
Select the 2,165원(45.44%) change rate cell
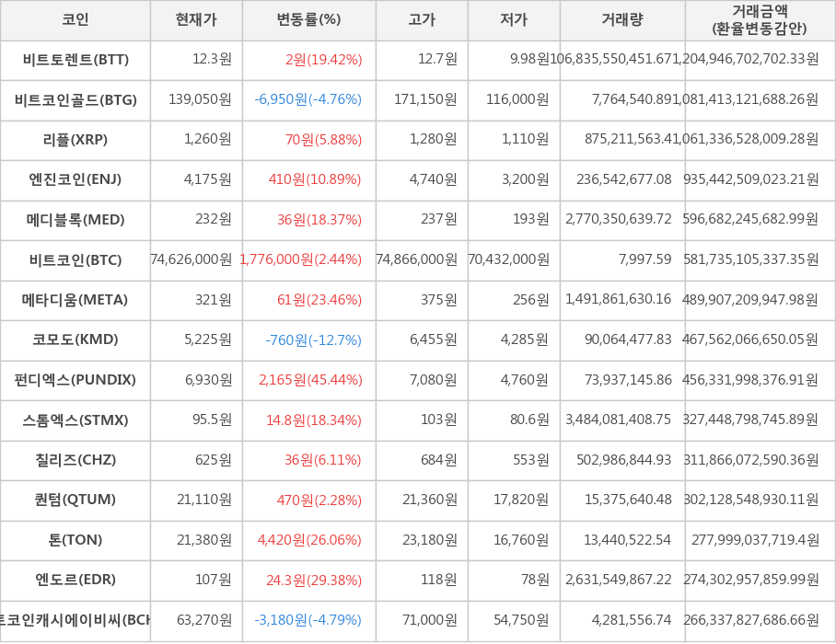tap(310, 380)
